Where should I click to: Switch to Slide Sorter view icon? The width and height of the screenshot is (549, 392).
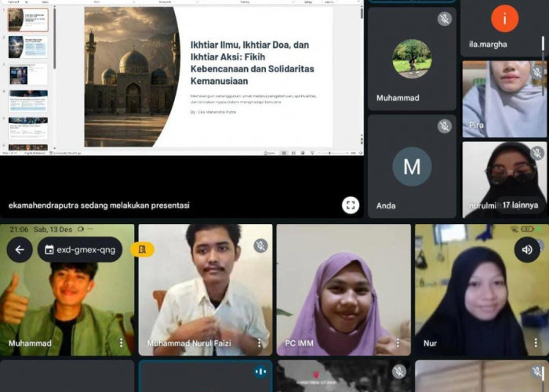click(293, 153)
